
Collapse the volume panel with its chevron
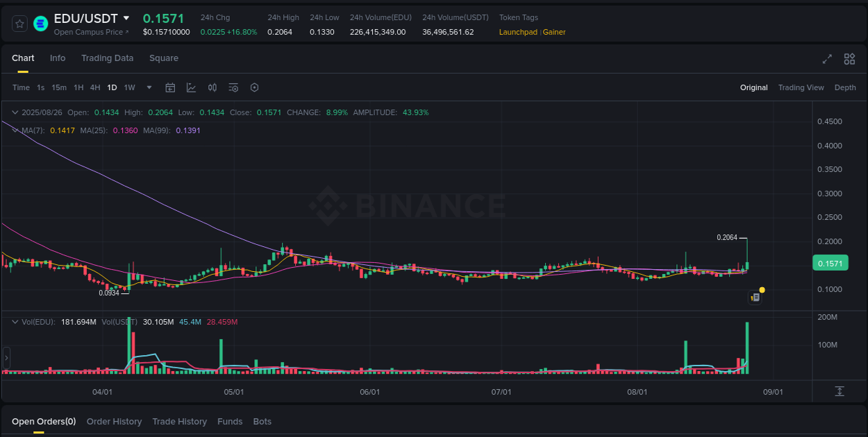15,321
